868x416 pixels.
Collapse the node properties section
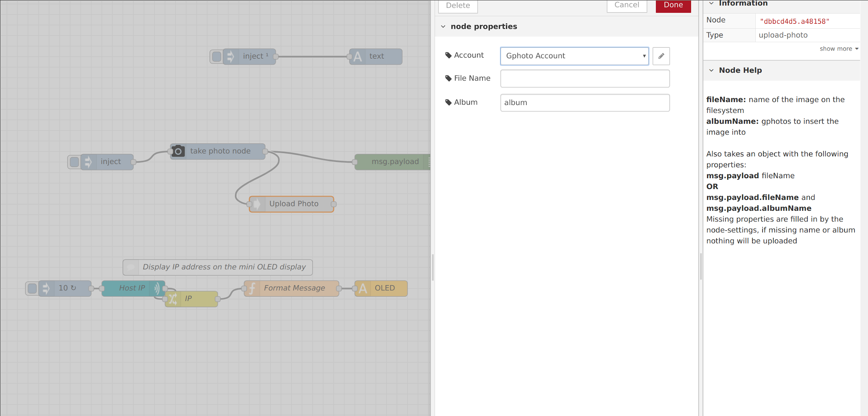tap(443, 26)
